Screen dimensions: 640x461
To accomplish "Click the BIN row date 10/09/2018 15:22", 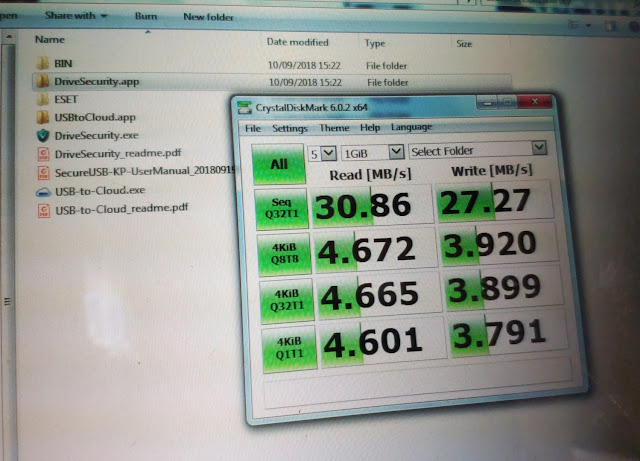I will click(x=304, y=65).
